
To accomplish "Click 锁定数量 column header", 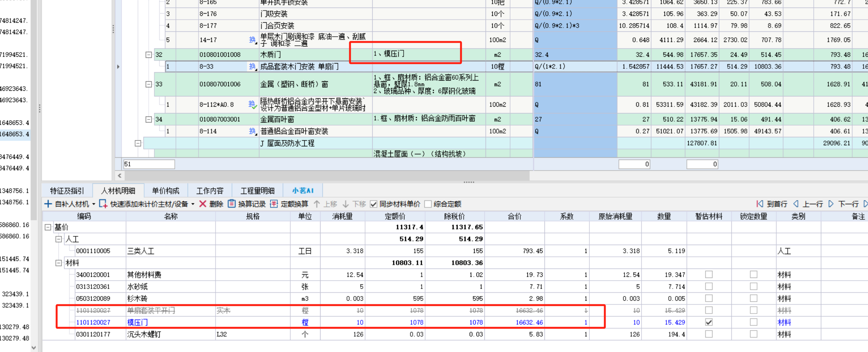I will point(754,217).
